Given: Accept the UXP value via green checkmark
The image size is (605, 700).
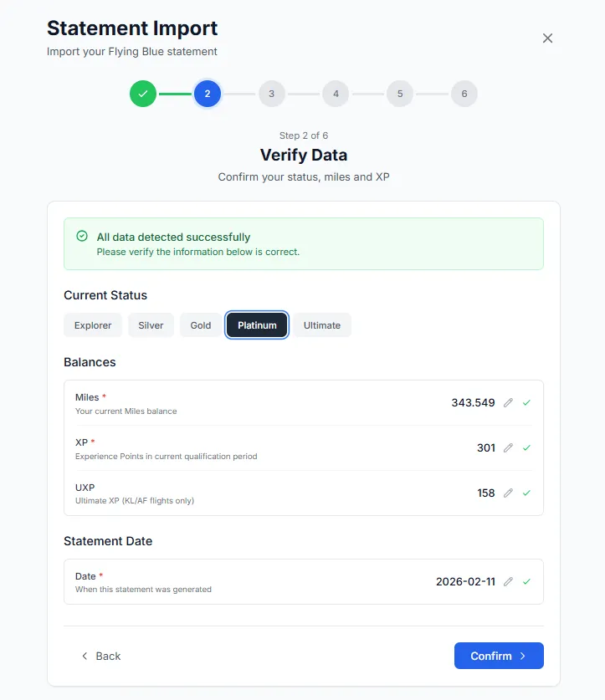Looking at the screenshot, I should 526,493.
